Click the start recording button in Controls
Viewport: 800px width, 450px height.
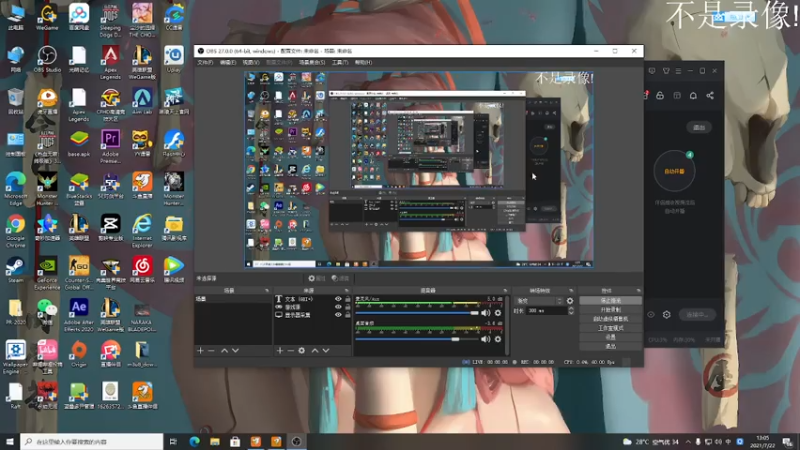click(611, 310)
